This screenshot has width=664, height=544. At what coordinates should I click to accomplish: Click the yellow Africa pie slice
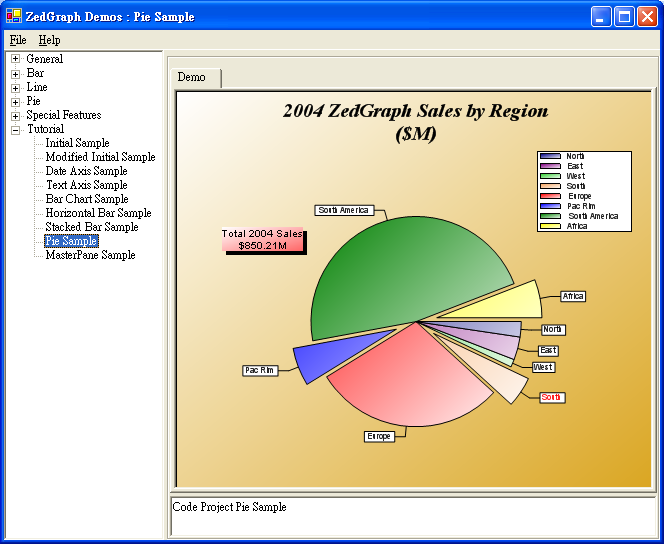click(x=508, y=304)
